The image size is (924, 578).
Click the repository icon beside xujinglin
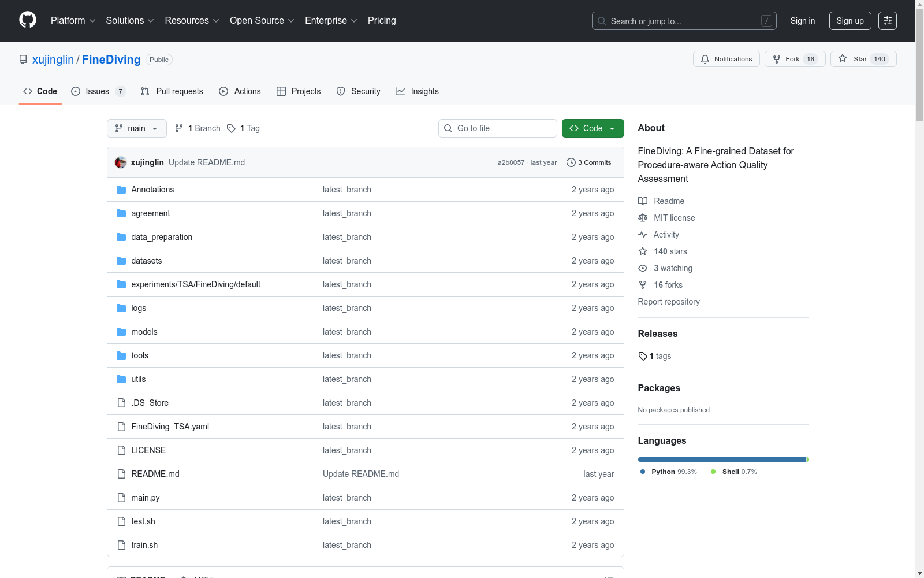coord(23,60)
